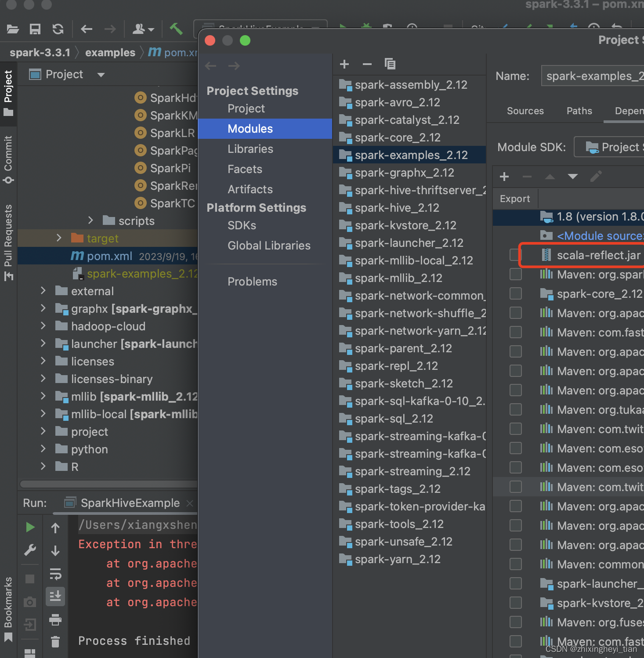Open the Modules settings section

(265, 129)
